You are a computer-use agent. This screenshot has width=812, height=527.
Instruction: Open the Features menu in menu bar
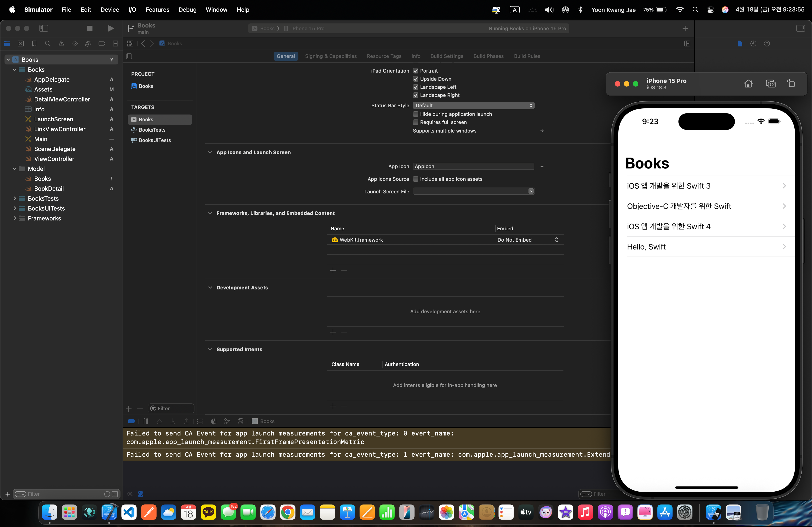pos(157,9)
